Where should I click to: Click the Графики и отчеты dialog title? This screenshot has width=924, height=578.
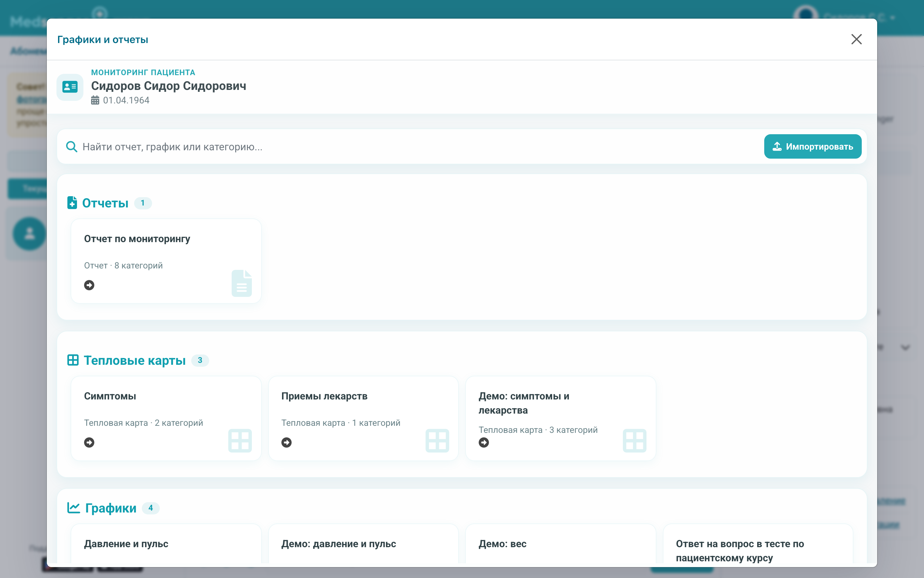[x=102, y=39]
